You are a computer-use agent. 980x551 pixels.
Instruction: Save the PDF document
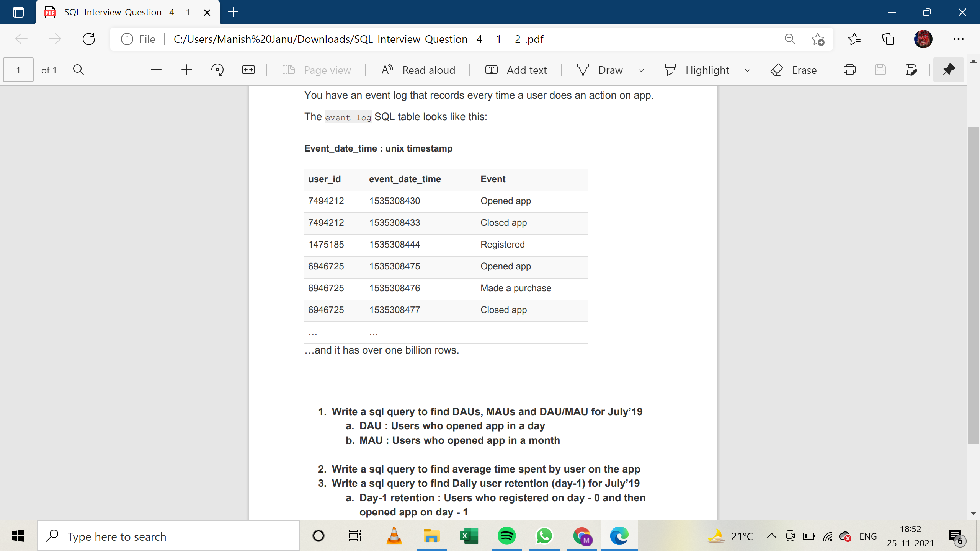click(x=880, y=70)
